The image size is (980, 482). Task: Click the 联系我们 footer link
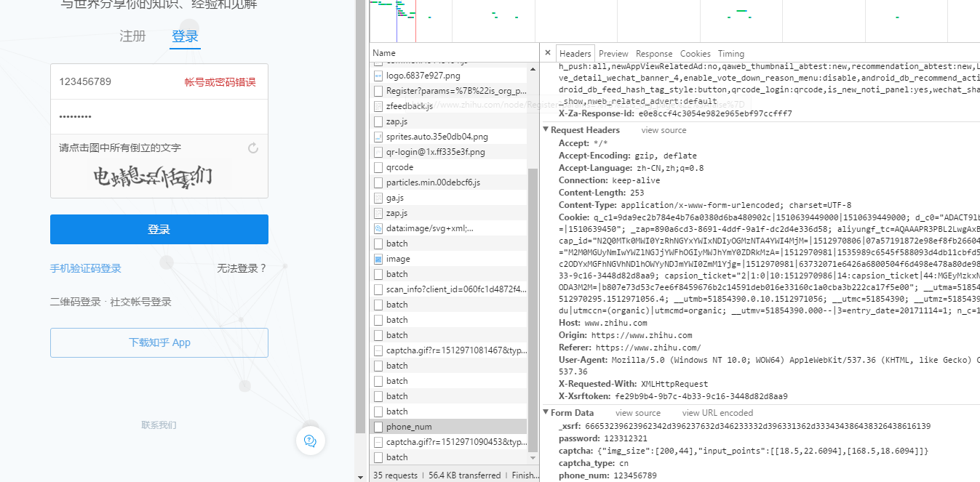pyautogui.click(x=159, y=425)
